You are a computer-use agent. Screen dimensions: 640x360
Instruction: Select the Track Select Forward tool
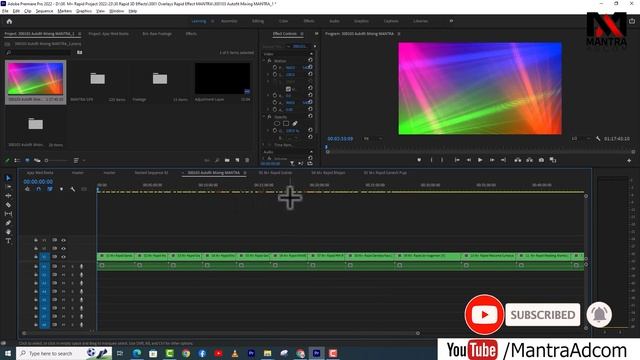[8, 187]
